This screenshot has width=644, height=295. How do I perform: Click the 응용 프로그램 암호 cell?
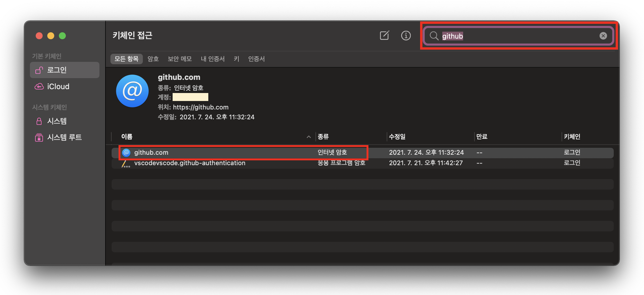click(341, 163)
